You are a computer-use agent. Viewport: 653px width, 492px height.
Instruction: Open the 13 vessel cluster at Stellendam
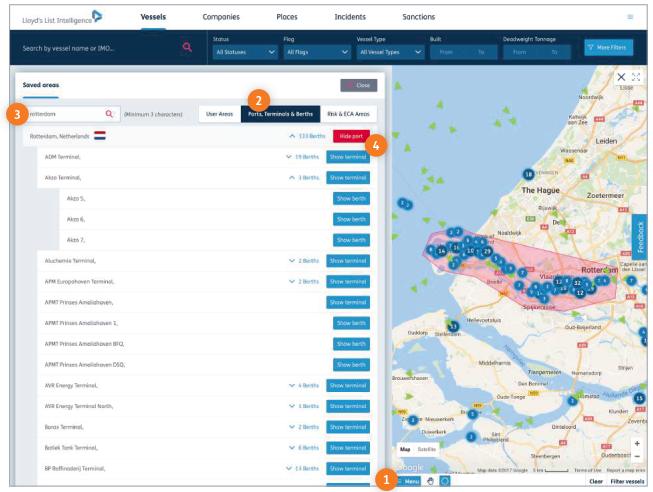[x=454, y=326]
